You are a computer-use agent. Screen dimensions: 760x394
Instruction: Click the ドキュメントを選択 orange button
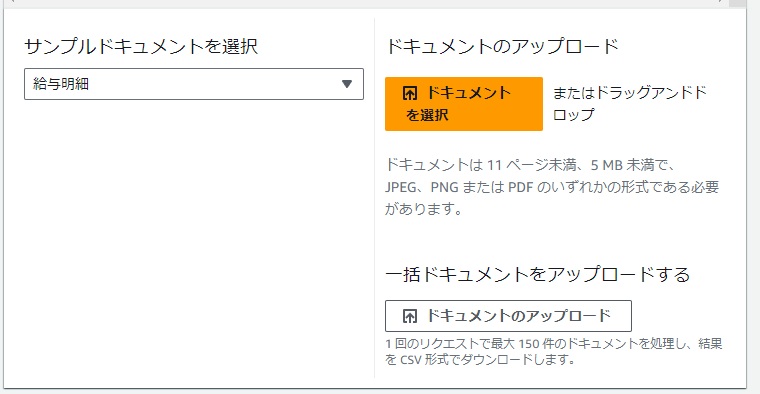pyautogui.click(x=464, y=104)
